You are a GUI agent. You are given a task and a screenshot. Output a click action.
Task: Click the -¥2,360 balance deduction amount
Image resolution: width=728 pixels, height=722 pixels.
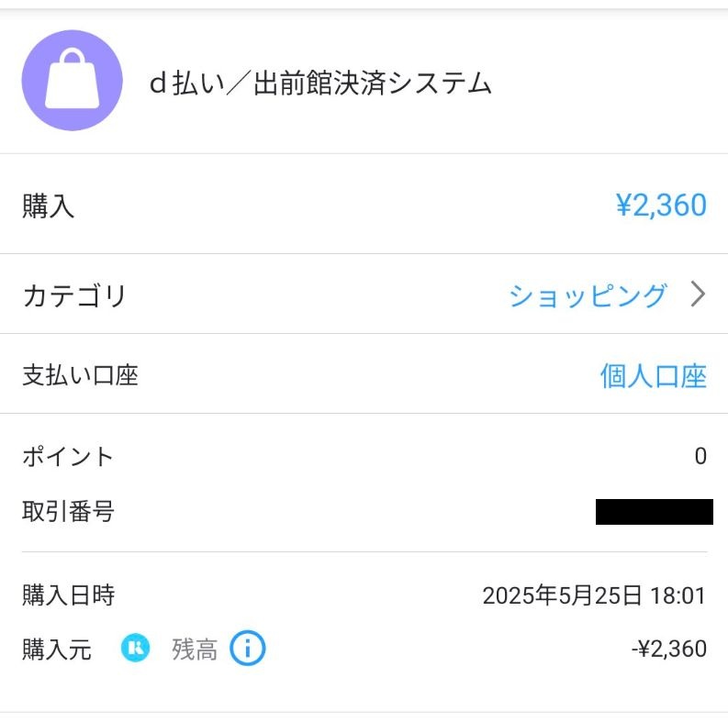pos(669,650)
